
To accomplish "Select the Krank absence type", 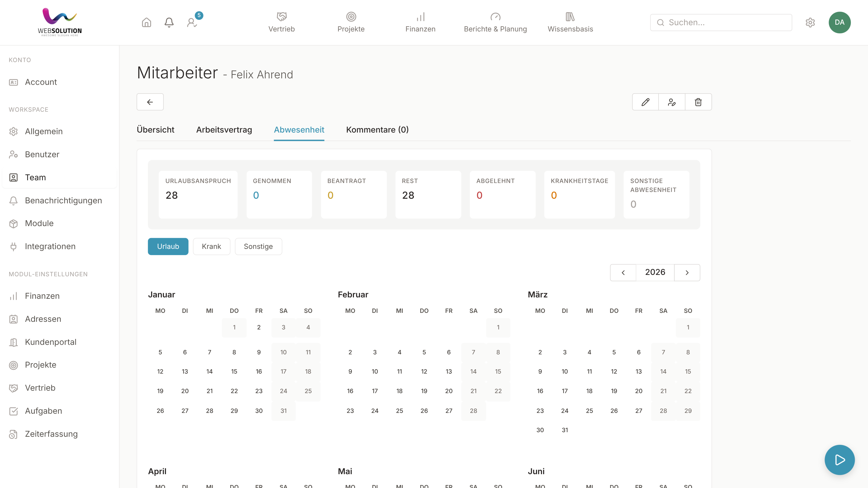I will tap(211, 246).
